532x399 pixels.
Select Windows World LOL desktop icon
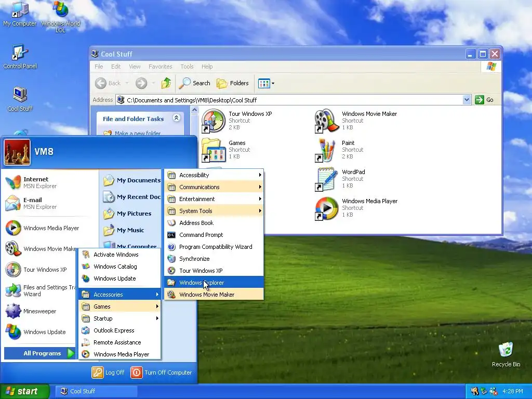coord(60,17)
